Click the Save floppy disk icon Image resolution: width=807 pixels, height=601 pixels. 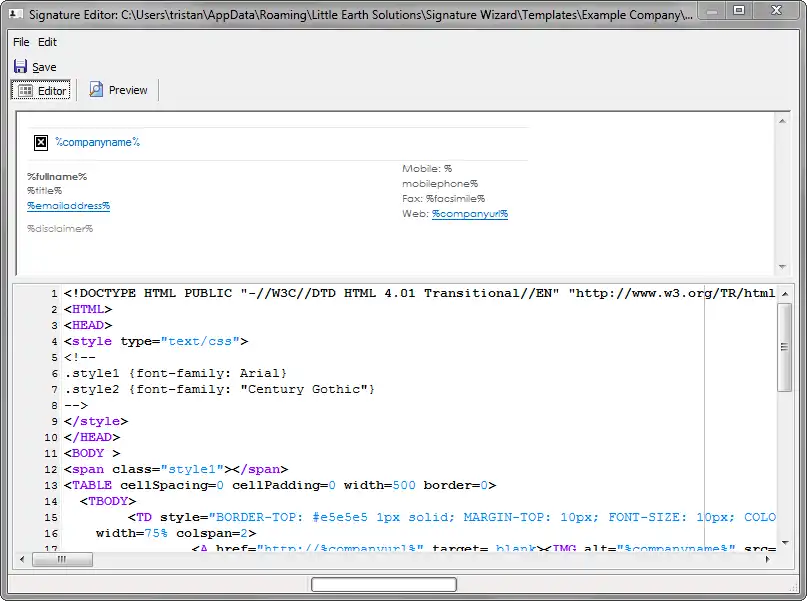pyautogui.click(x=21, y=66)
